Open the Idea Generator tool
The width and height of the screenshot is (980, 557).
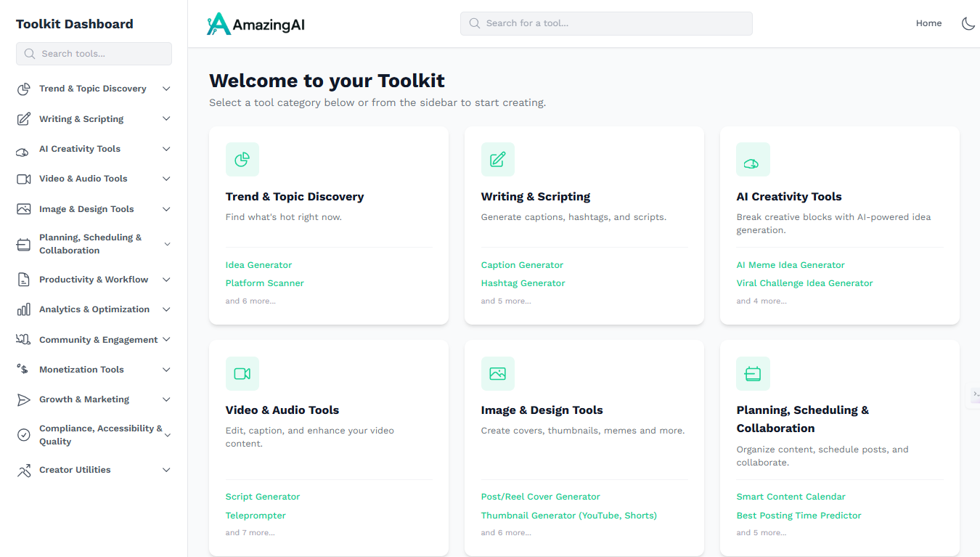[258, 264]
